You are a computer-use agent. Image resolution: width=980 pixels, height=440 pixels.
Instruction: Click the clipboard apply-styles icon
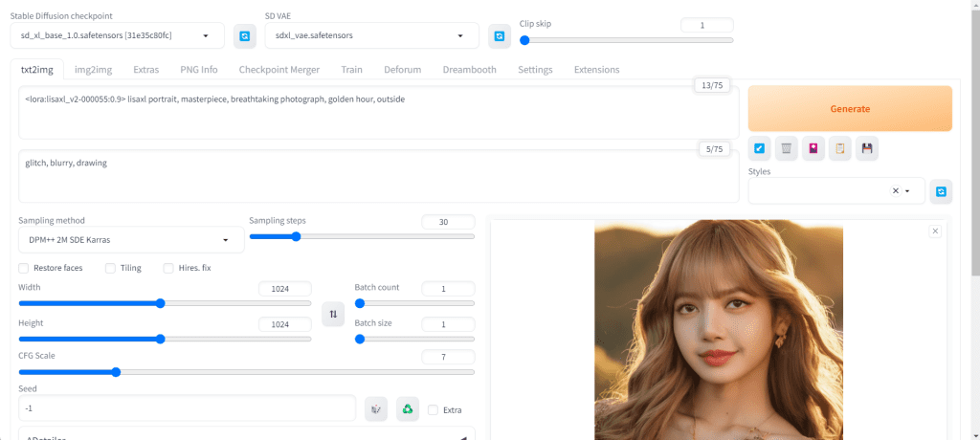click(840, 148)
